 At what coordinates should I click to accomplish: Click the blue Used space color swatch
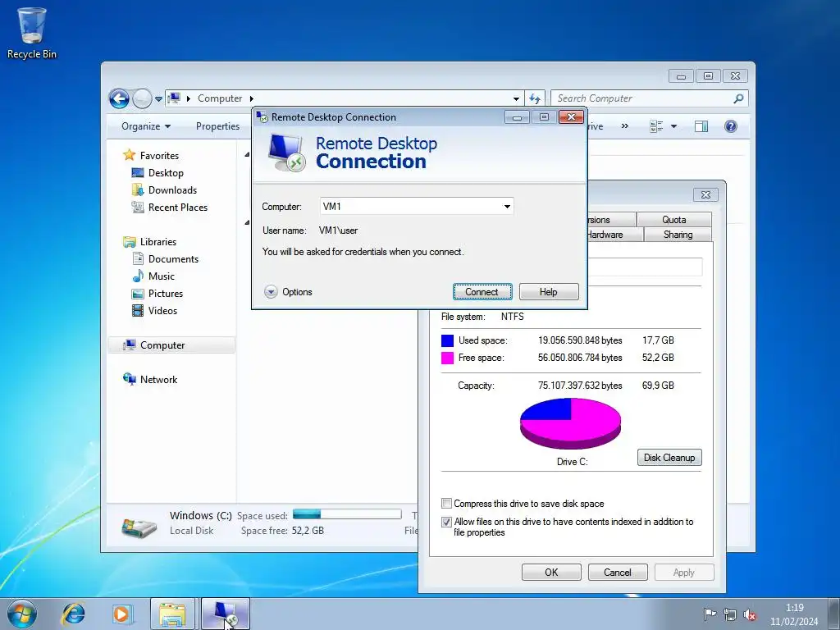point(447,340)
